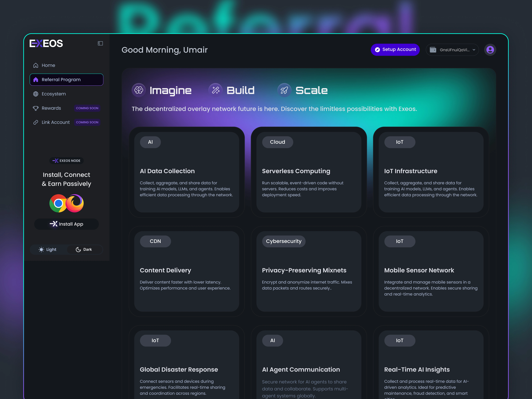The width and height of the screenshot is (532, 399).
Task: Go to Home in sidebar
Action: (x=66, y=65)
